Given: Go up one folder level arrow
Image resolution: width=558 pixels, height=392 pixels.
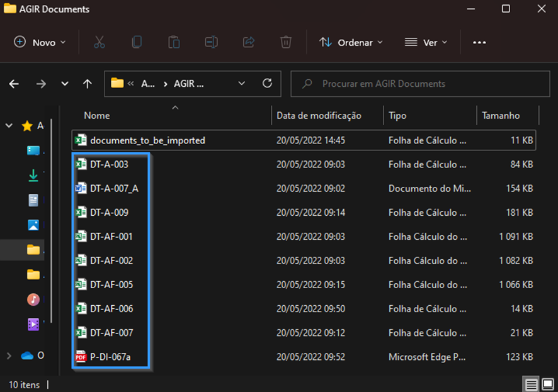Looking at the screenshot, I should pyautogui.click(x=87, y=84).
